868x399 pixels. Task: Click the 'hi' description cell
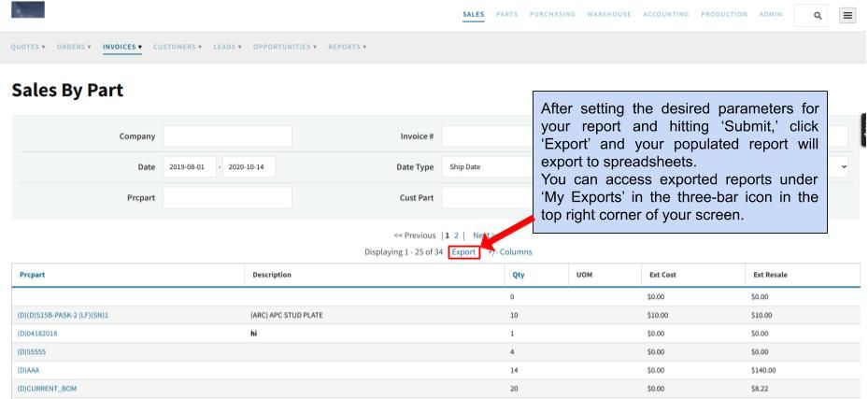[x=255, y=334]
